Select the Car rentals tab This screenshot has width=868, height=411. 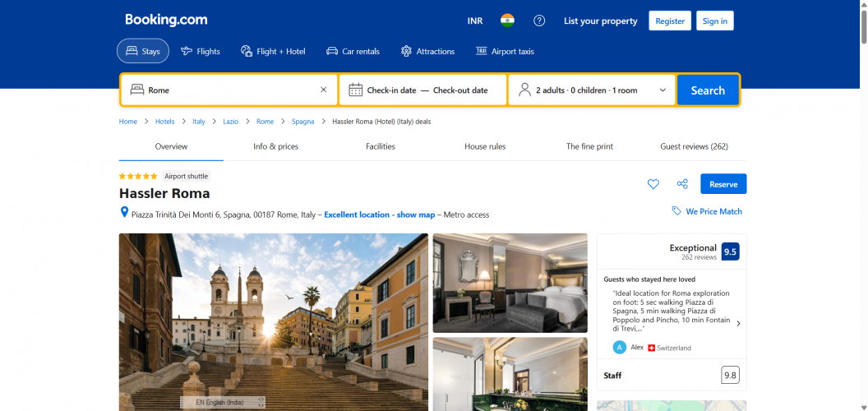point(353,51)
